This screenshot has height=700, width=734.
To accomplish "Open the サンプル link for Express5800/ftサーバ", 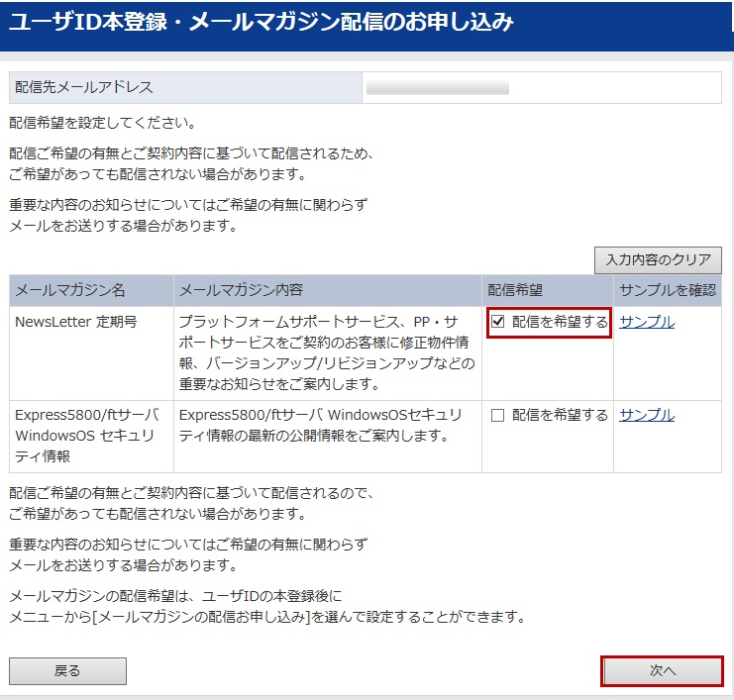I will point(647,415).
